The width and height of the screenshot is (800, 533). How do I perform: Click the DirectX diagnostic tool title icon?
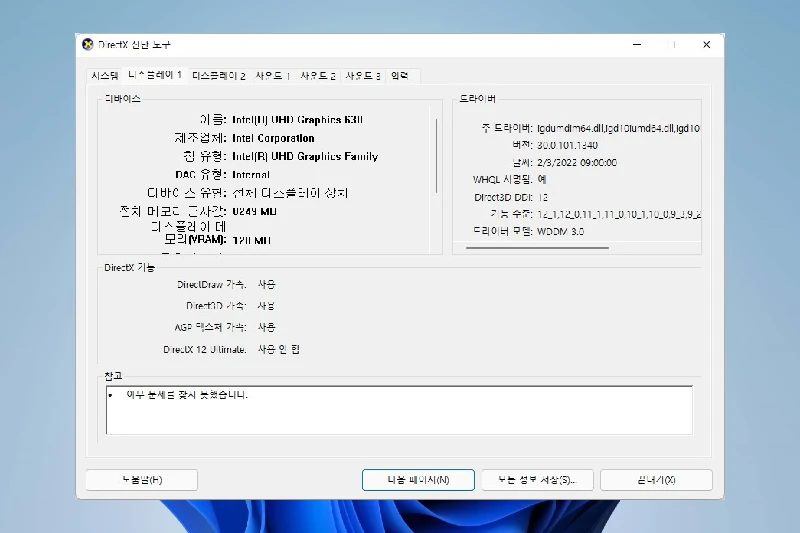coord(88,45)
